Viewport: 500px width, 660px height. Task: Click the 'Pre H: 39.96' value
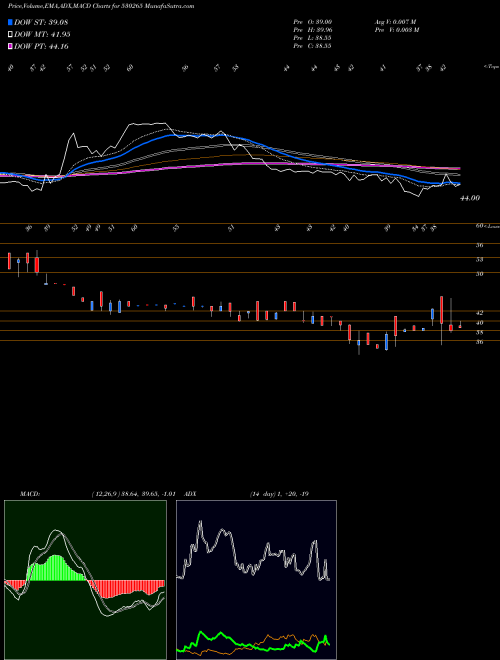click(313, 30)
